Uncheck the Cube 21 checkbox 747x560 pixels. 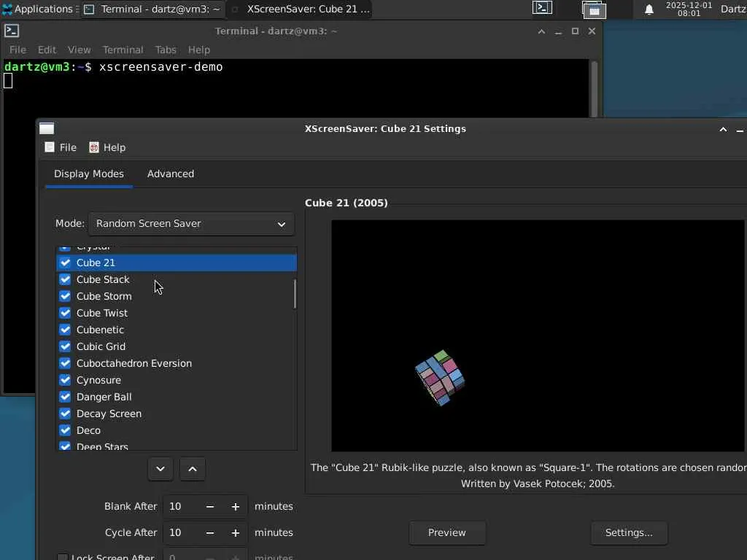tap(65, 262)
